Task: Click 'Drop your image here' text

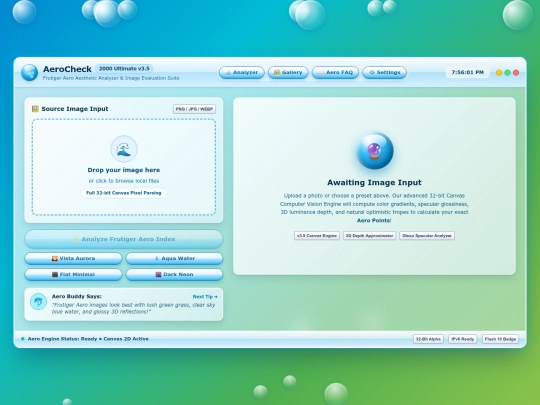Action: [124, 170]
